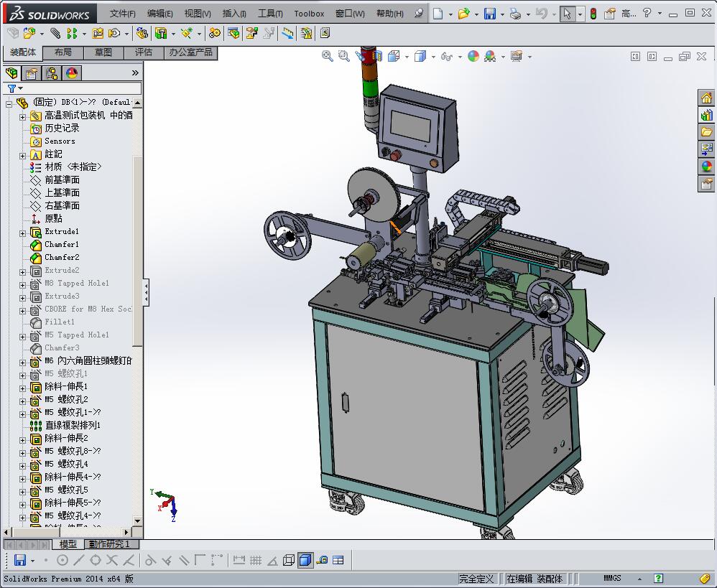Image resolution: width=717 pixels, height=588 pixels.
Task: Toggle the shaded with edges display button
Action: [305, 560]
